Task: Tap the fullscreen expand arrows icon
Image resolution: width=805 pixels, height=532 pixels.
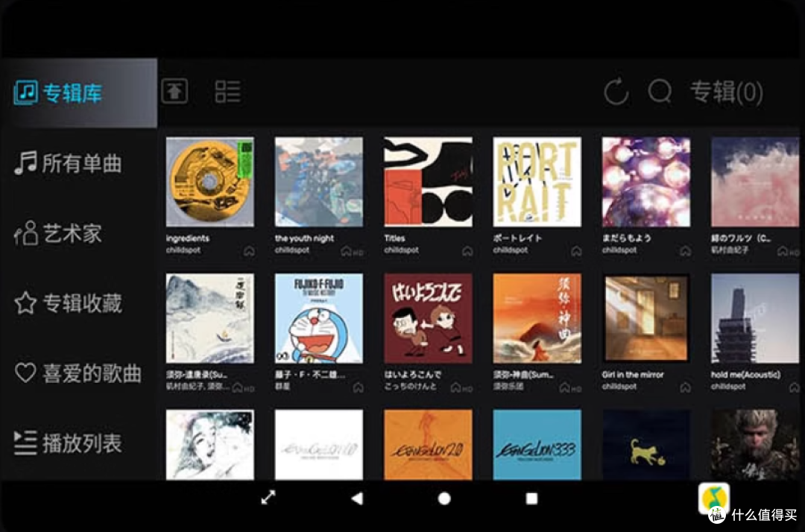Action: click(x=268, y=497)
